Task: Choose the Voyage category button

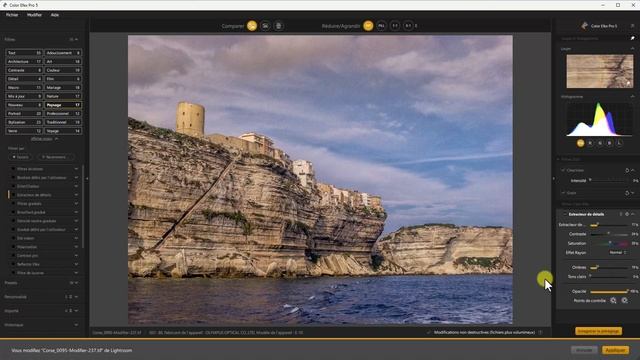Action: pyautogui.click(x=63, y=131)
